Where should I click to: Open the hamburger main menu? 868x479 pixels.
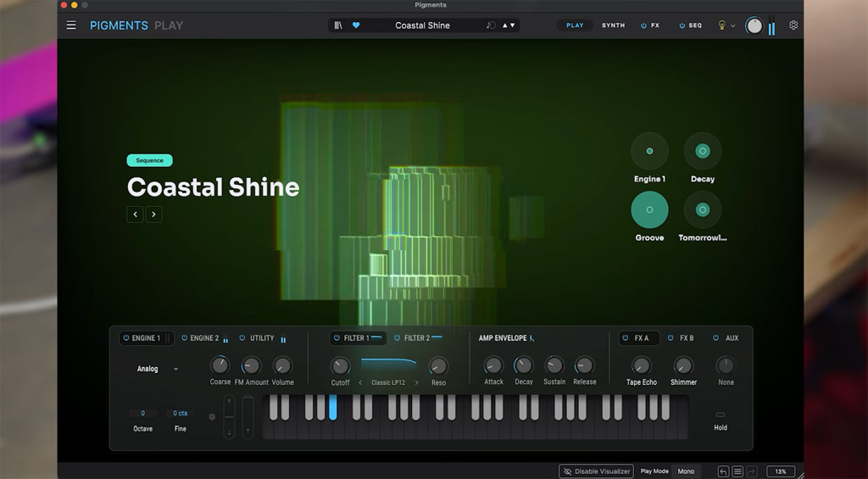[x=71, y=25]
